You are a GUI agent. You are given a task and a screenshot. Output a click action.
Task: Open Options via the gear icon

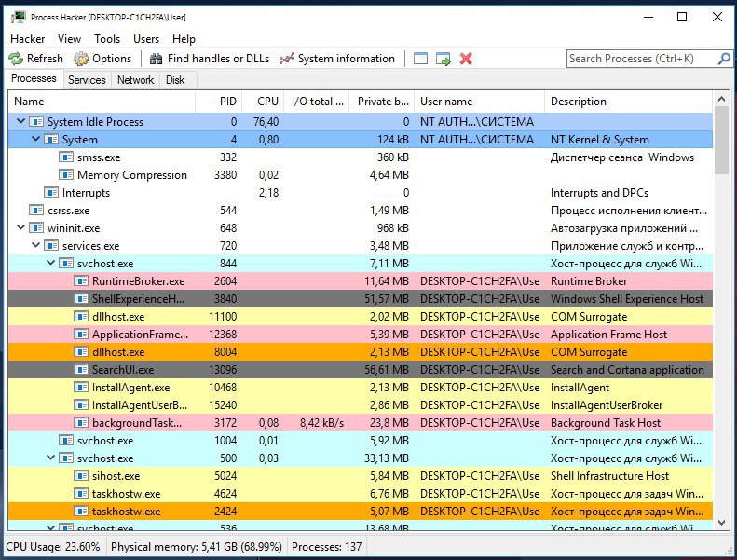point(81,59)
